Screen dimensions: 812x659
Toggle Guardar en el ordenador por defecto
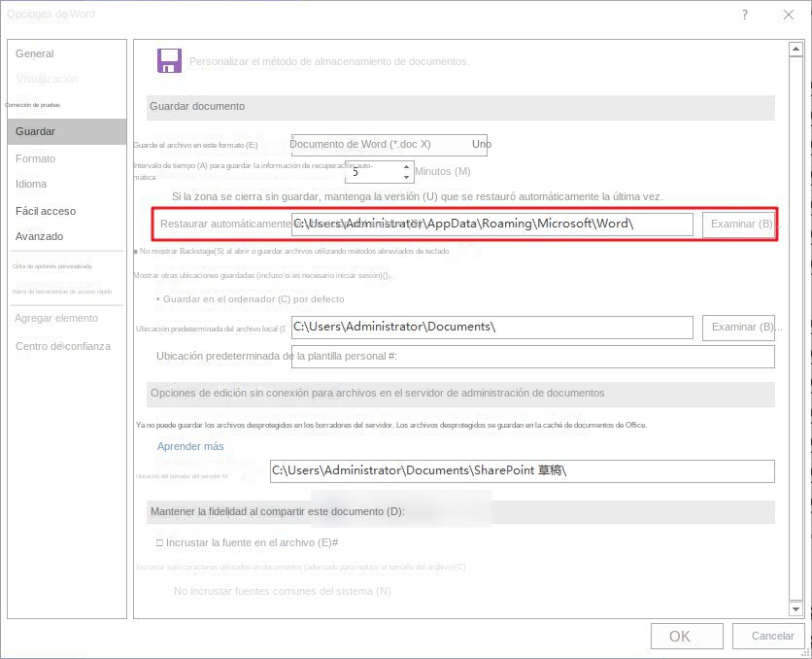click(250, 299)
